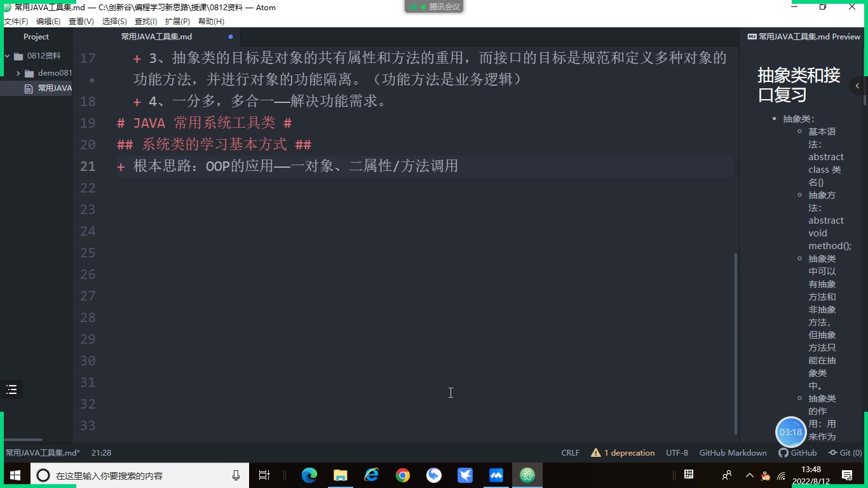The width and height of the screenshot is (868, 488).
Task: Switch to 常用JAVA工具集.md editor tab
Action: pyautogui.click(x=156, y=37)
